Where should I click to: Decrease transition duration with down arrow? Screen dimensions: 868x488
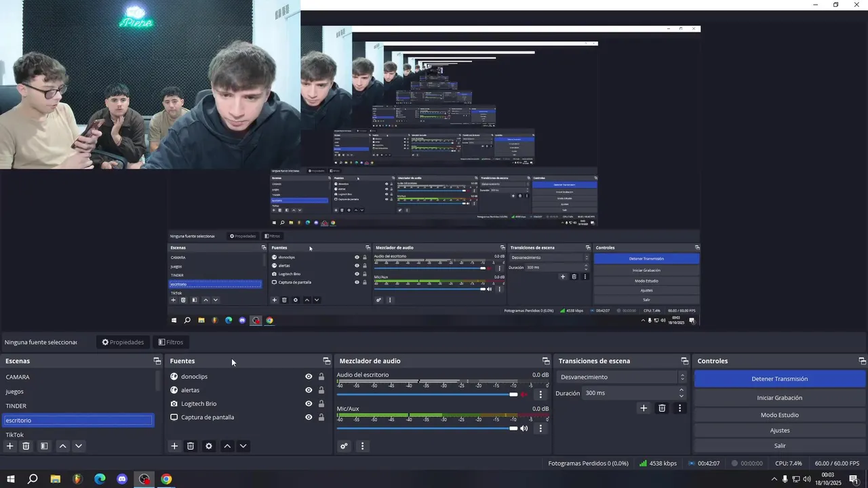point(682,396)
